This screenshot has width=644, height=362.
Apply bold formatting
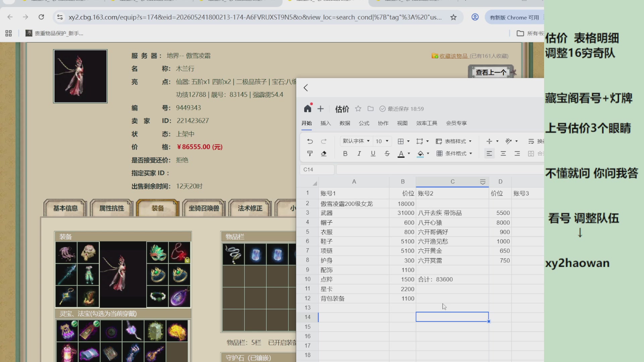[x=345, y=154]
